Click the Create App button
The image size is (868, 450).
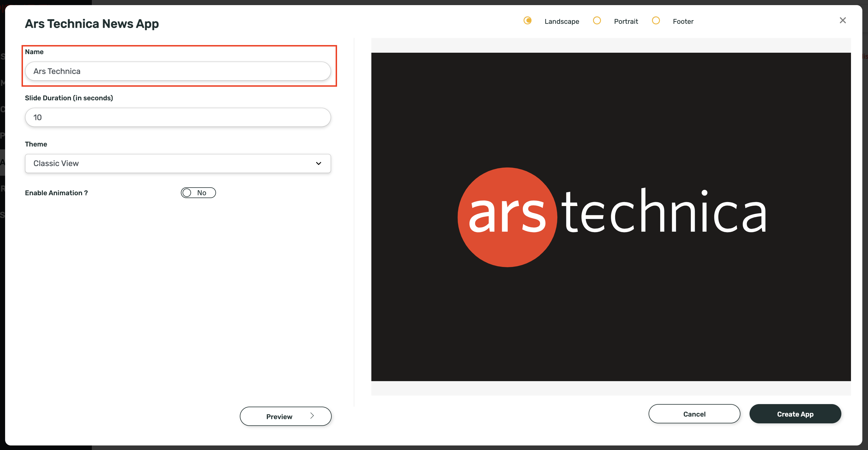click(795, 414)
